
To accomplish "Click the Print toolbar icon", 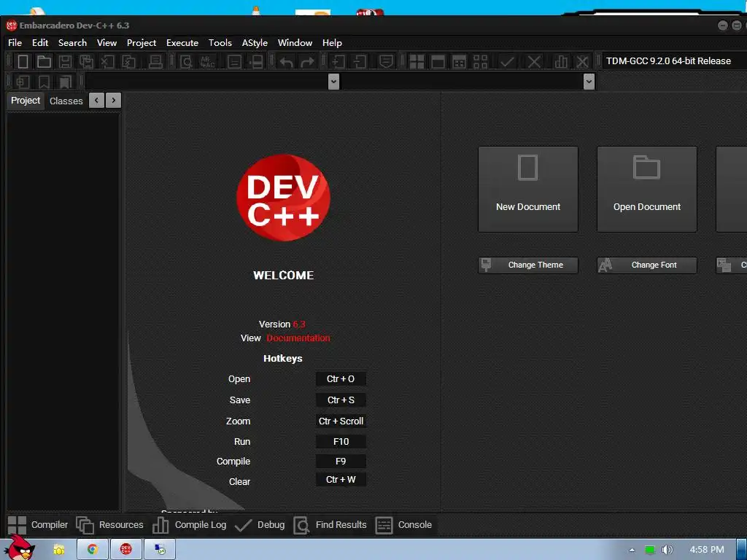I will click(x=155, y=61).
